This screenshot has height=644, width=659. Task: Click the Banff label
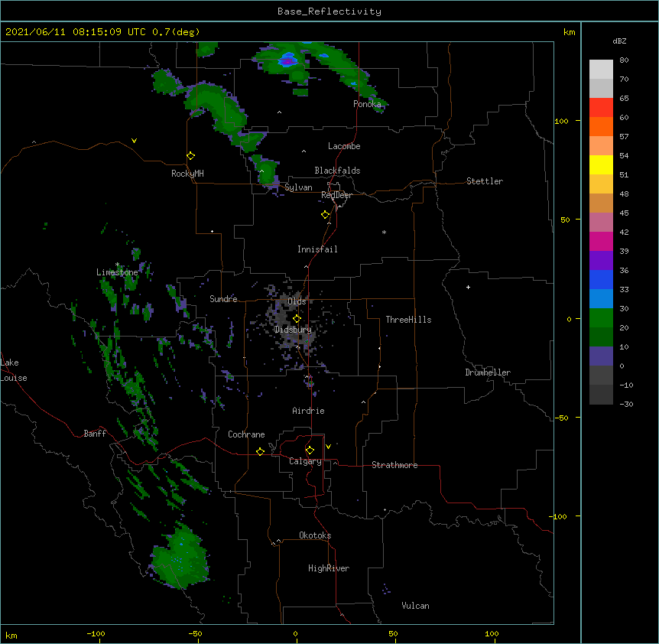[95, 434]
